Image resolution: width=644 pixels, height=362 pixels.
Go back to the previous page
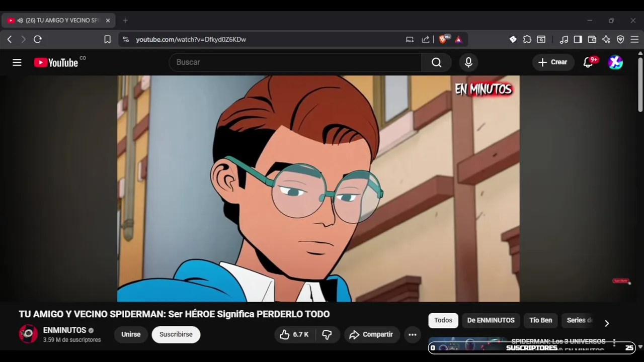[9, 39]
